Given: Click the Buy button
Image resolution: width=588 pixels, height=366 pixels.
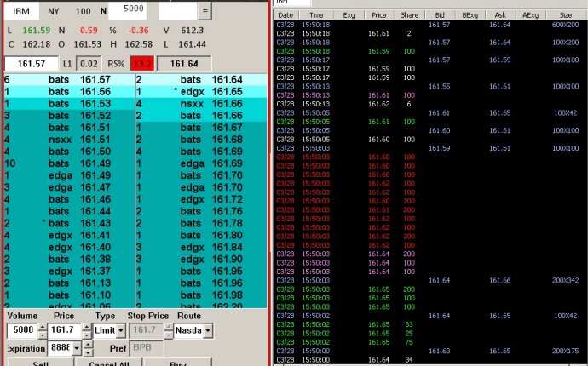Looking at the screenshot, I should pyautogui.click(x=178, y=363).
